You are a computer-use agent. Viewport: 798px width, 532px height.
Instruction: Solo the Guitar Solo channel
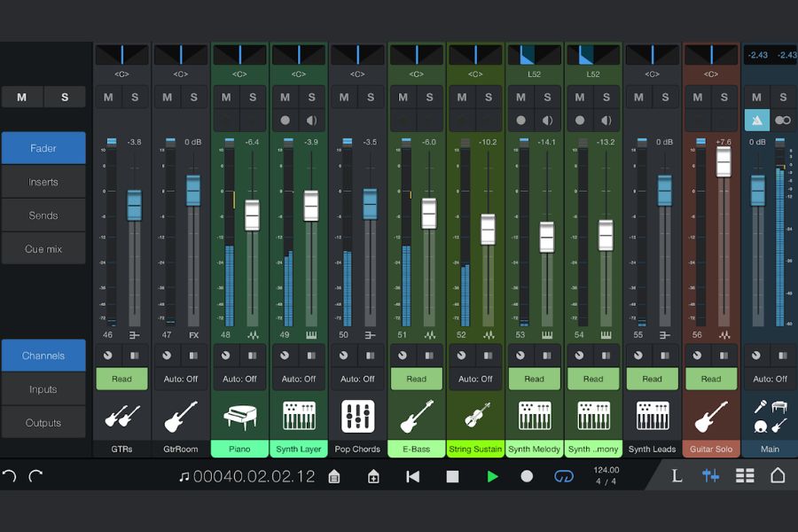coord(724,98)
